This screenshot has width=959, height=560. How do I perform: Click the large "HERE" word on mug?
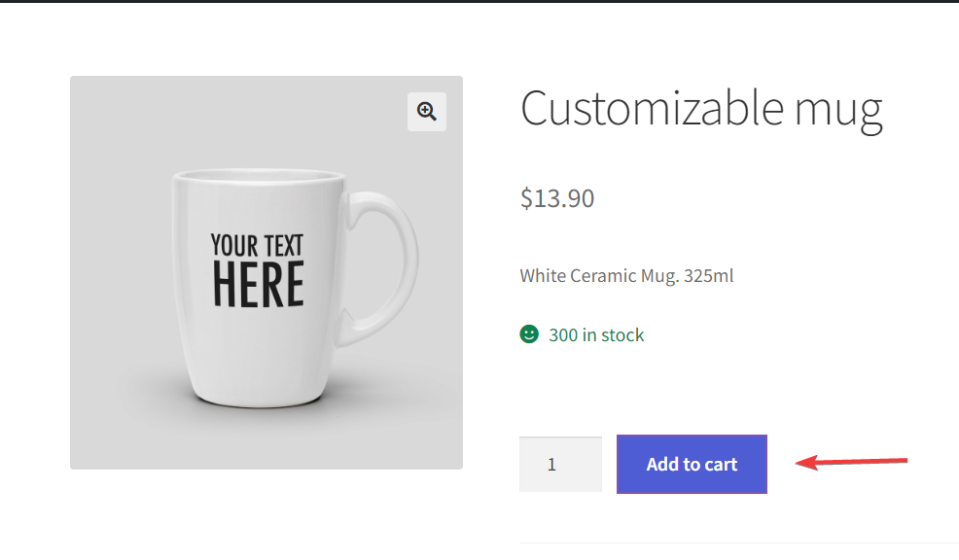tap(258, 284)
